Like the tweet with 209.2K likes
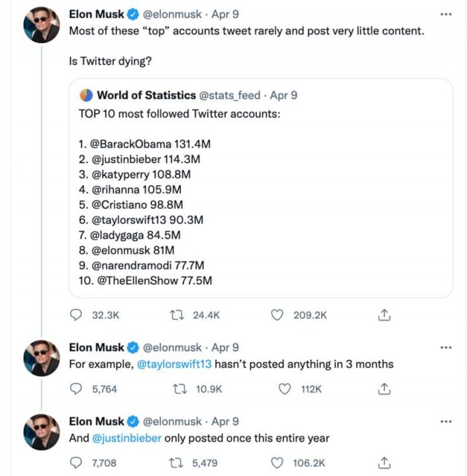The width and height of the screenshot is (467, 476). point(277,315)
